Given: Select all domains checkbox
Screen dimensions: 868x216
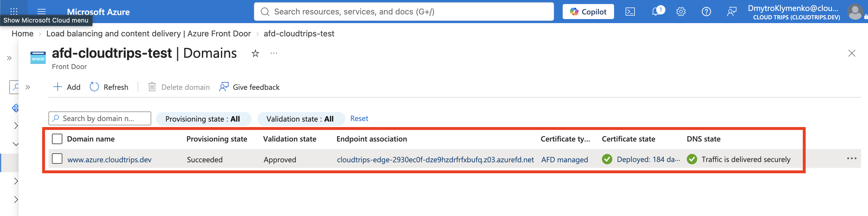Looking at the screenshot, I should pyautogui.click(x=57, y=139).
